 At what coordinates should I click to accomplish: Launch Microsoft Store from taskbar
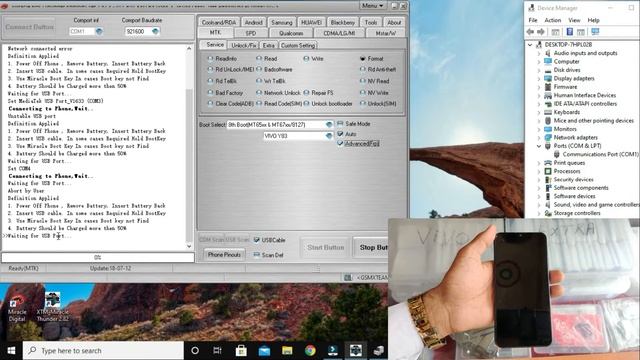(241, 351)
